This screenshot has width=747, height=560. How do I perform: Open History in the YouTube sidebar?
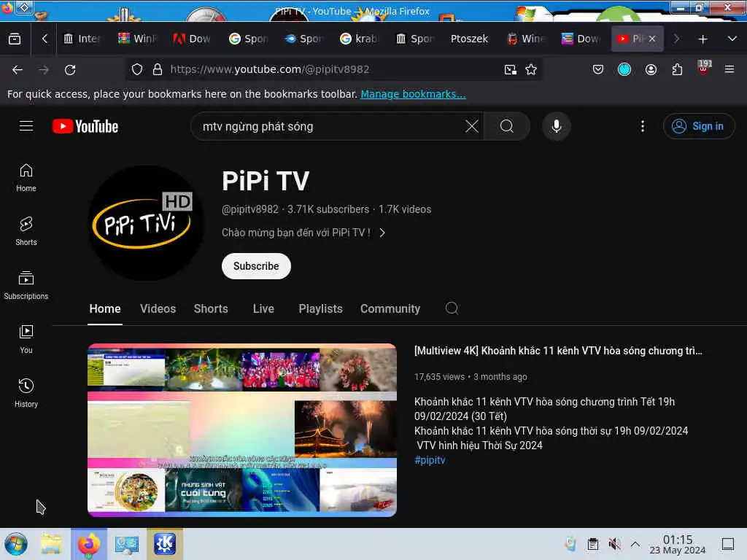(26, 393)
